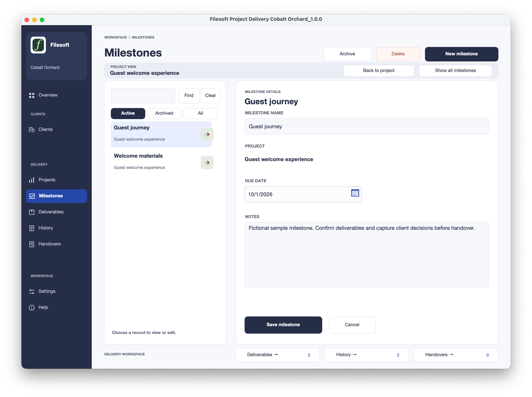Click the Handovers document icon
532x397 pixels.
[x=32, y=244]
